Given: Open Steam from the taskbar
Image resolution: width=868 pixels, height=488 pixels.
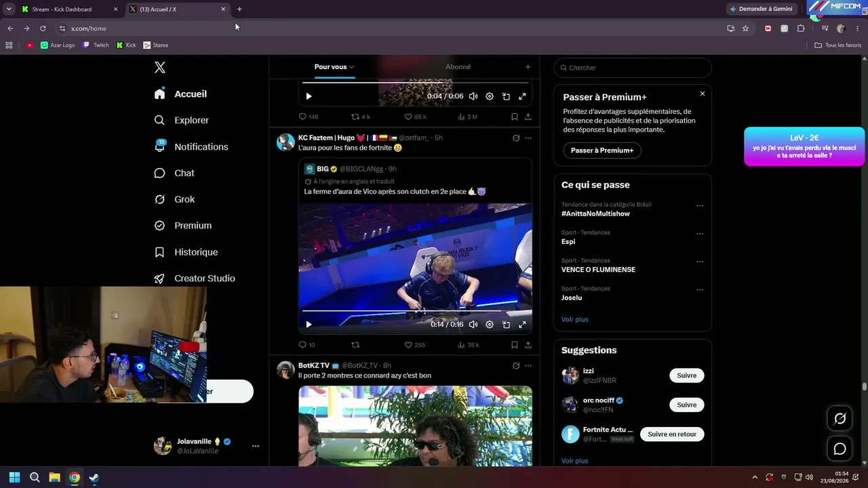Looking at the screenshot, I should pos(94,477).
